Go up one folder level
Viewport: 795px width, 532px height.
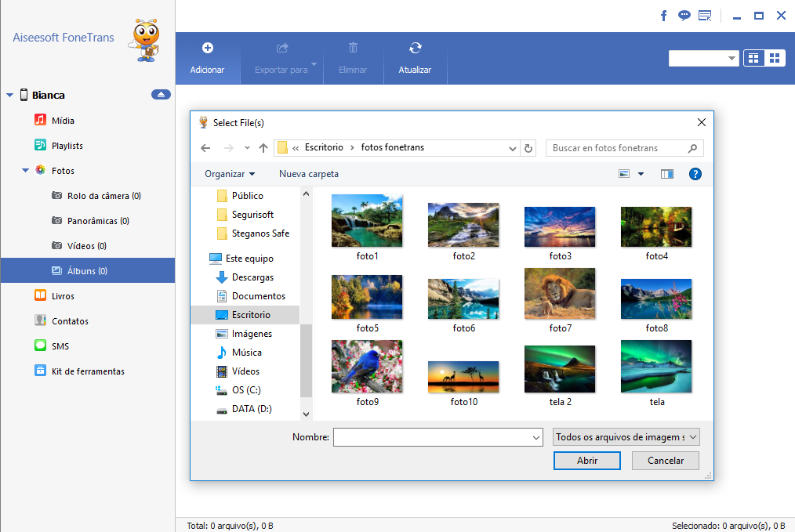pos(263,148)
